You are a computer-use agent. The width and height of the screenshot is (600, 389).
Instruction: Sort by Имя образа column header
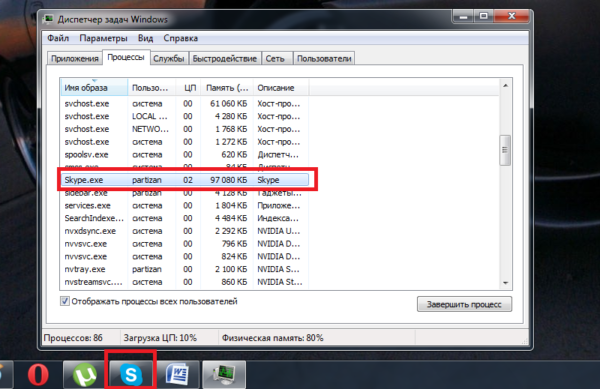(94, 88)
